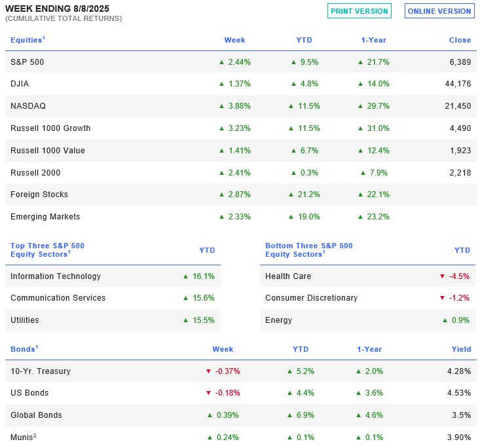This screenshot has height=448, width=480.
Task: Click the Close column header
Action: (460, 40)
